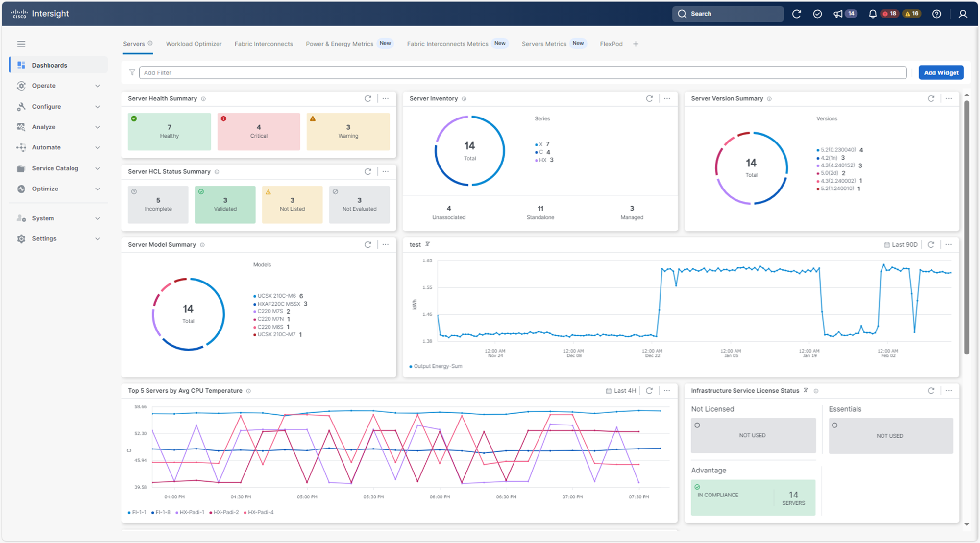Click the 5 Incomplete HCL tile
Viewport: 980px width, 543px height.
tap(158, 204)
